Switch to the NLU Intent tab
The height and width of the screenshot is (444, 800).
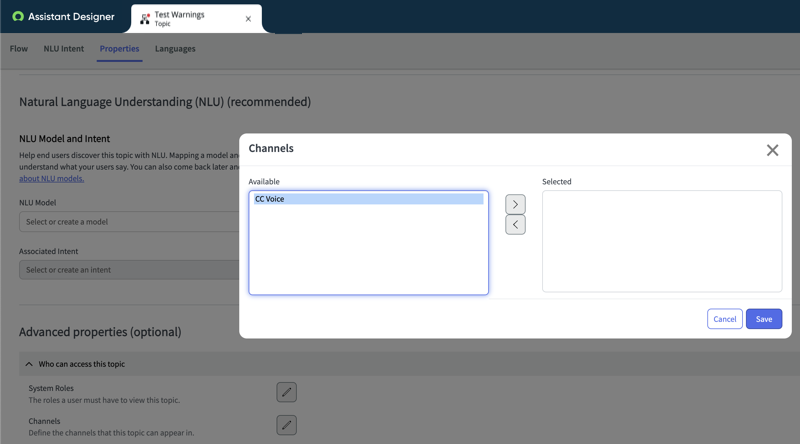(x=63, y=48)
